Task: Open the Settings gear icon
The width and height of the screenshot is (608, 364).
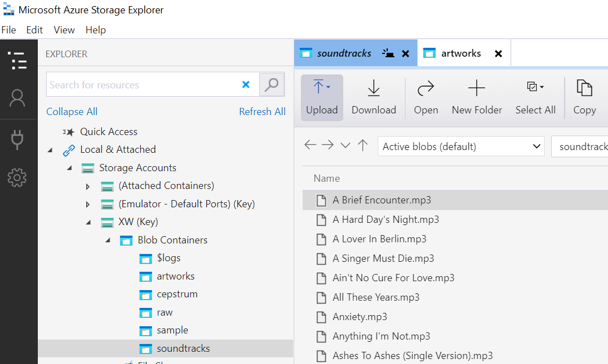Action: (x=17, y=178)
